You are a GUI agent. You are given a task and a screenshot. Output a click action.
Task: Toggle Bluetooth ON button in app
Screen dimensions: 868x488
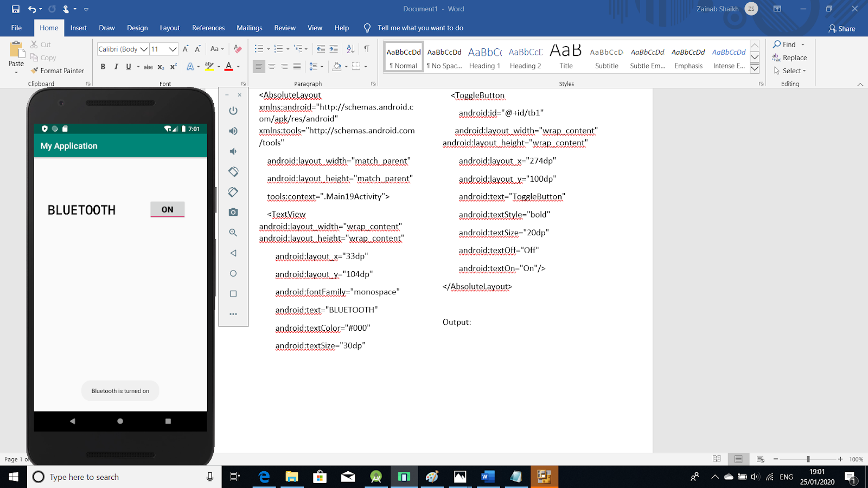pyautogui.click(x=168, y=209)
